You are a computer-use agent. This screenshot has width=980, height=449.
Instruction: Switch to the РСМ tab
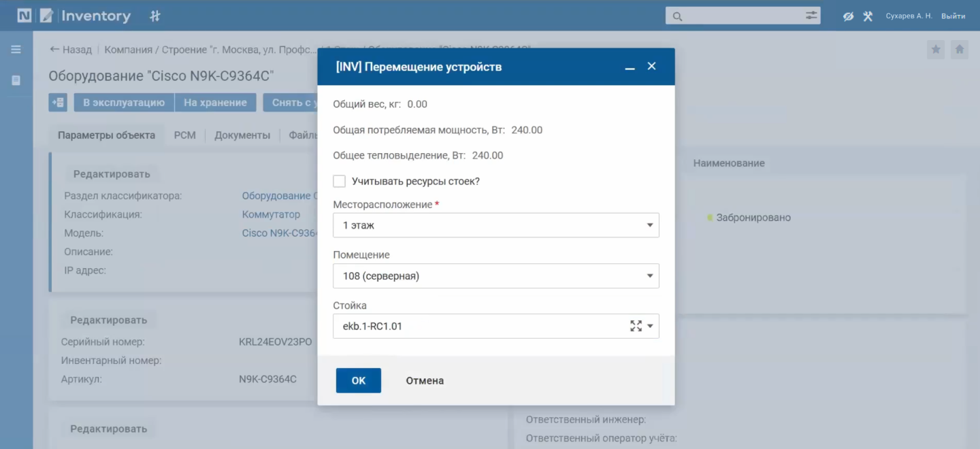tap(184, 135)
